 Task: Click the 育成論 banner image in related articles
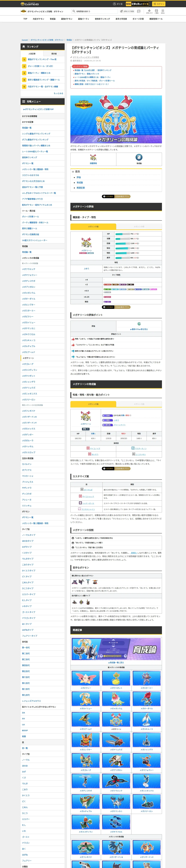[x=116, y=649]
